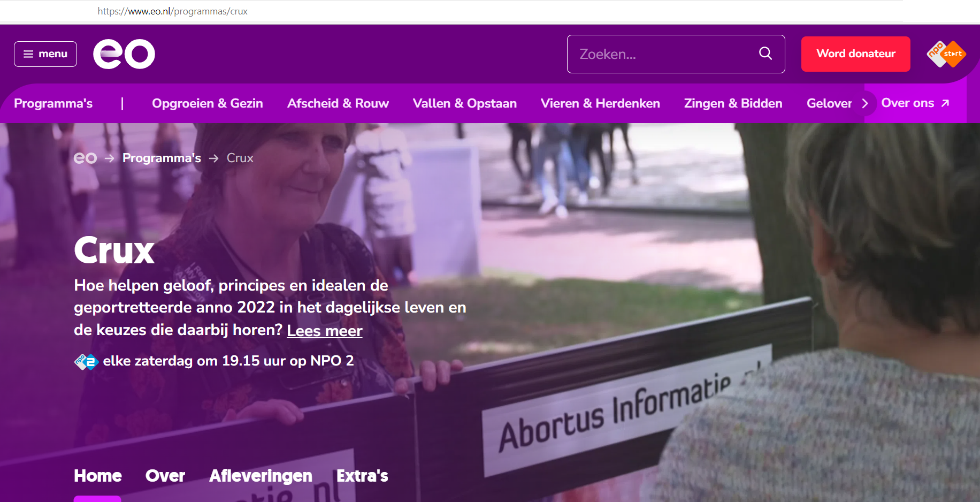The height and width of the screenshot is (502, 980).
Task: Open Zingen & Bidden category
Action: 733,103
